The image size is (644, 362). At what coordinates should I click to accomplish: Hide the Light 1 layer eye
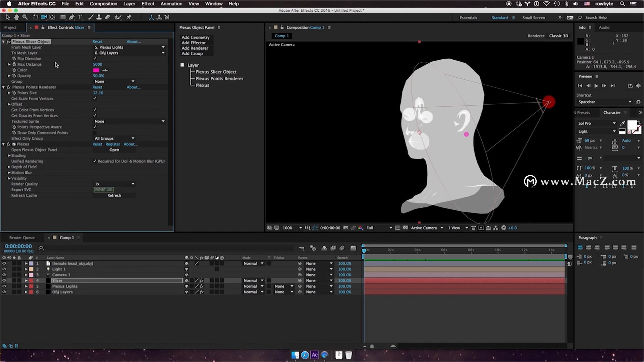click(4, 269)
